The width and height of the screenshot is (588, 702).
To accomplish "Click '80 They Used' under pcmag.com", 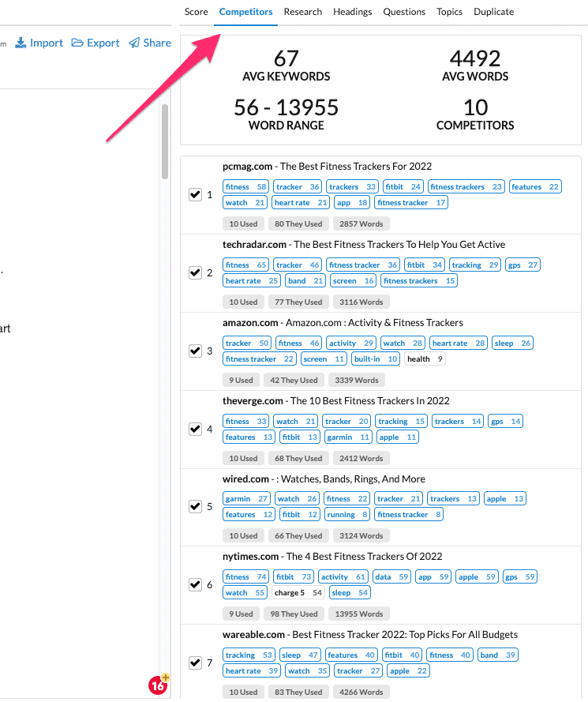I will (x=298, y=223).
